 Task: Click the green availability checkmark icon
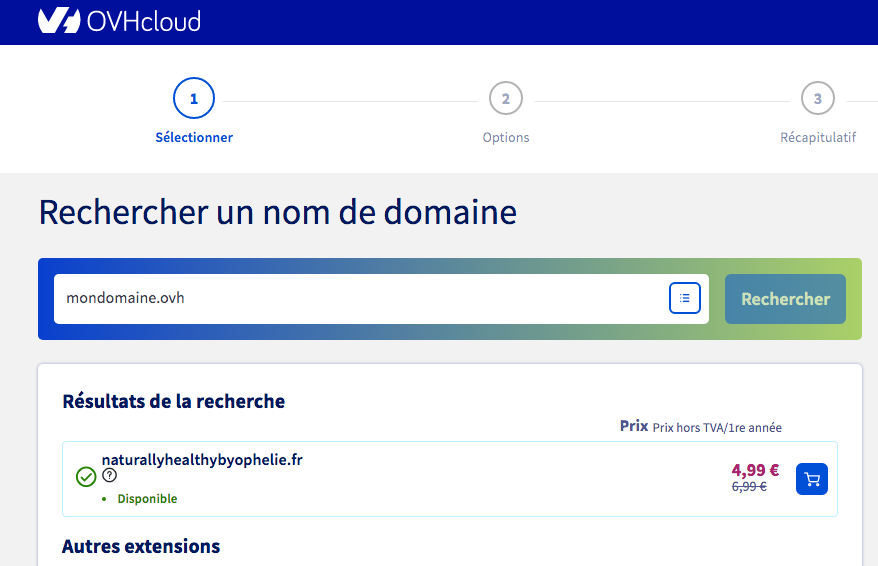click(87, 477)
